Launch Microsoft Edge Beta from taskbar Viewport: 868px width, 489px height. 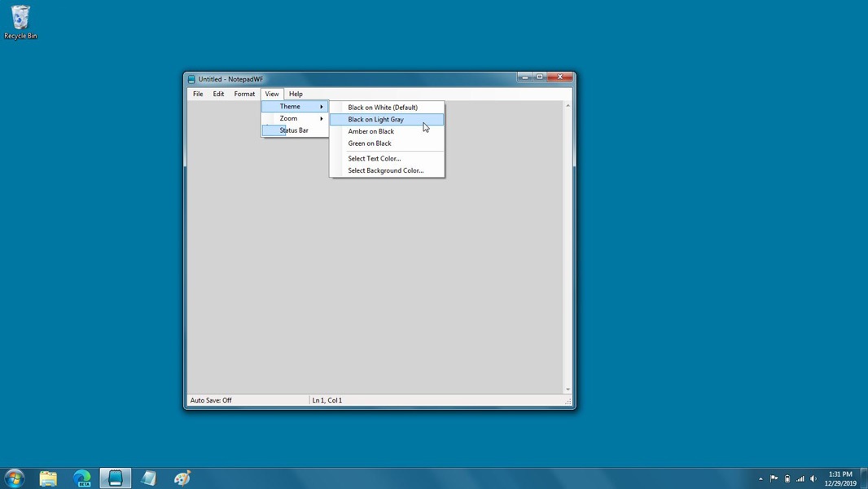coord(82,478)
